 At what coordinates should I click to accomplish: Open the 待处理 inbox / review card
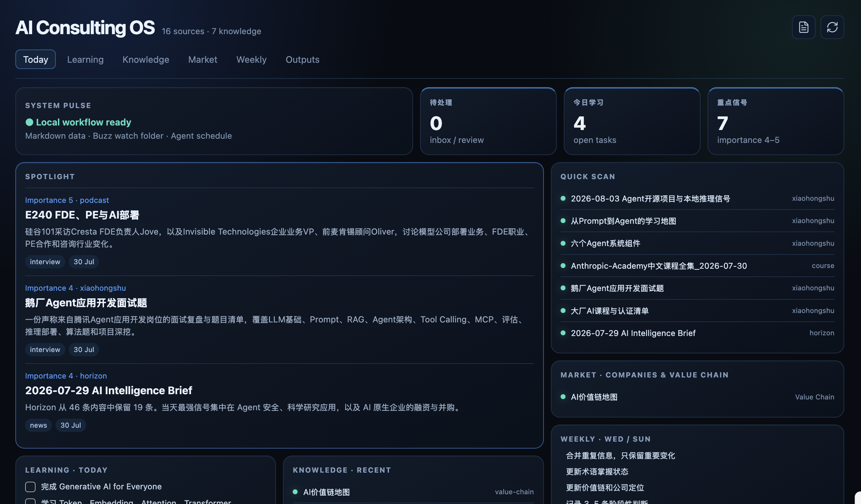point(488,121)
